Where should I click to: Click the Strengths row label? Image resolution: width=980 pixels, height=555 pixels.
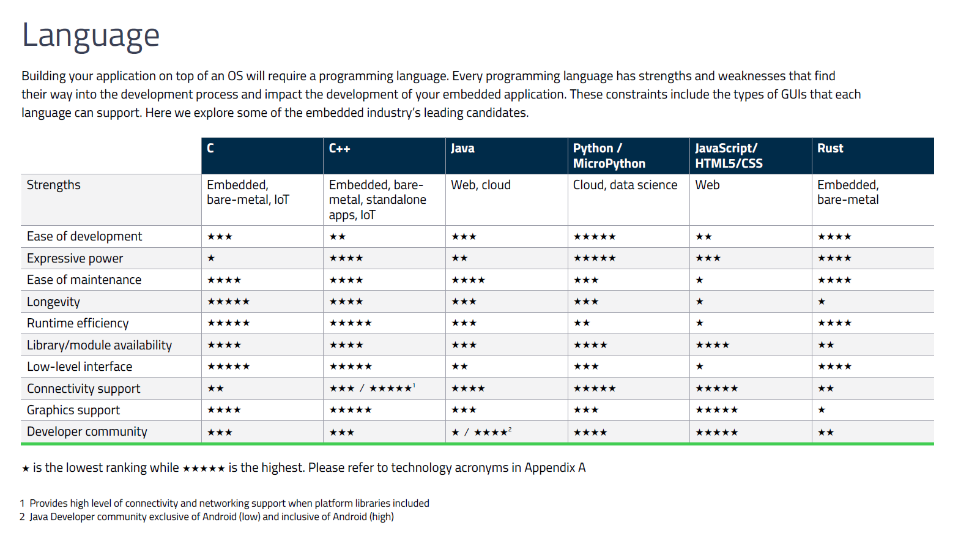(54, 185)
